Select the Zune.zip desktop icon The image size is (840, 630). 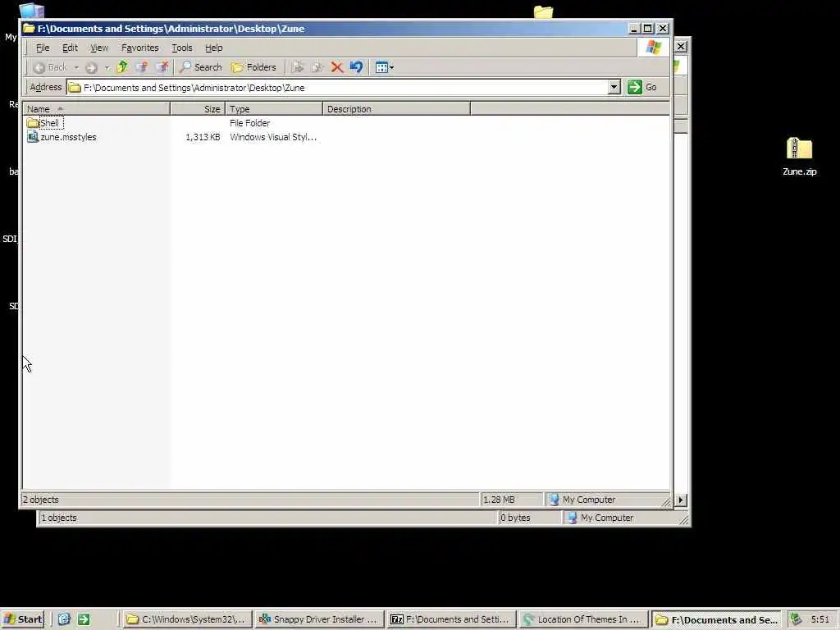click(799, 157)
